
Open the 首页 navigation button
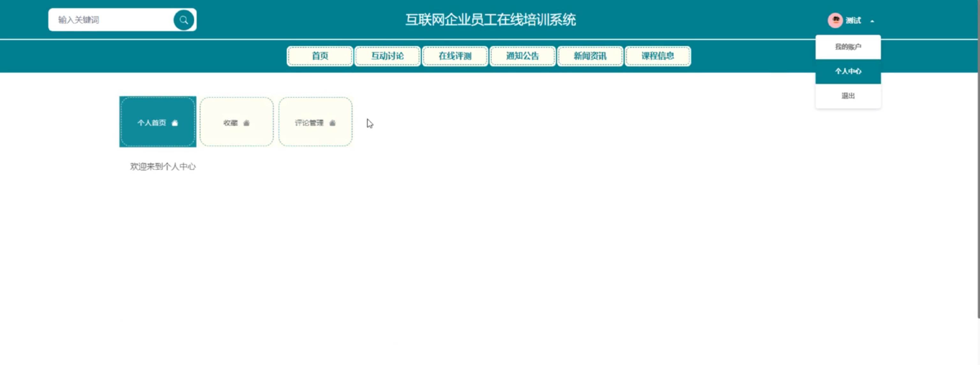click(320, 56)
